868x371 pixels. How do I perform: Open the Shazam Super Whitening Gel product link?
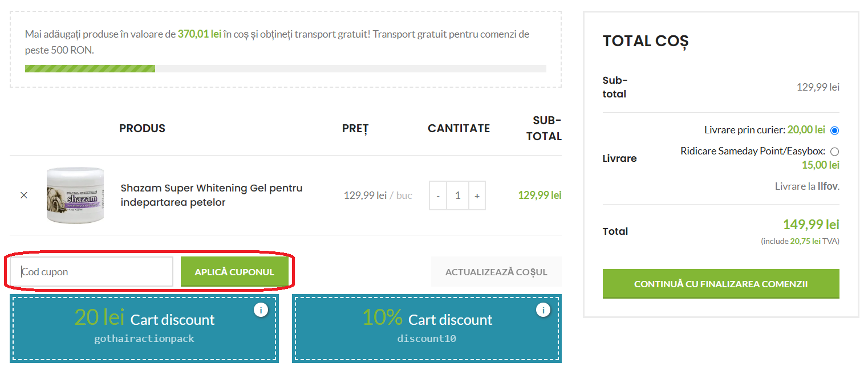point(211,195)
